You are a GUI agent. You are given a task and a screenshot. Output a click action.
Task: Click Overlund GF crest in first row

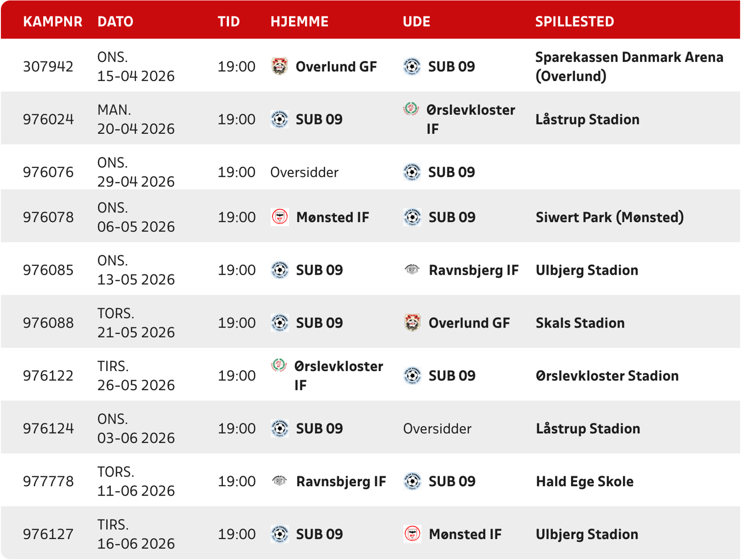pos(279,67)
